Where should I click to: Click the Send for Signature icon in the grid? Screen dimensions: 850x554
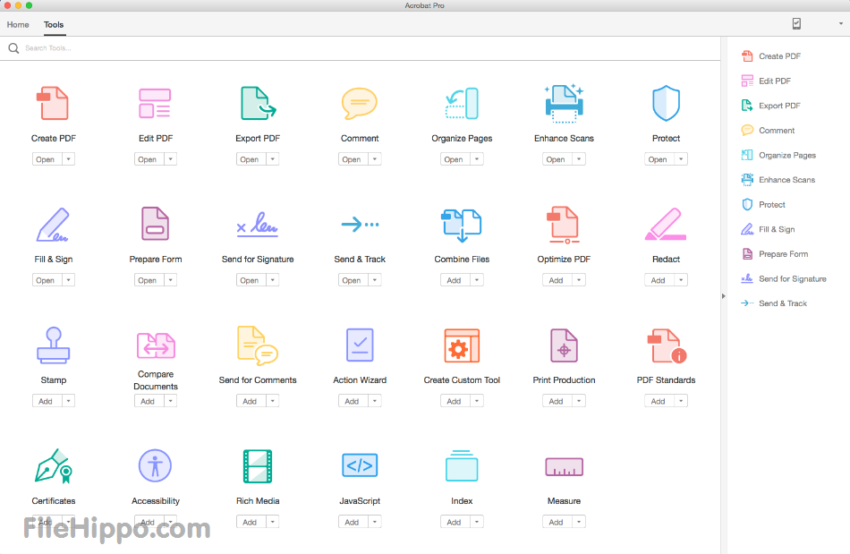click(257, 223)
